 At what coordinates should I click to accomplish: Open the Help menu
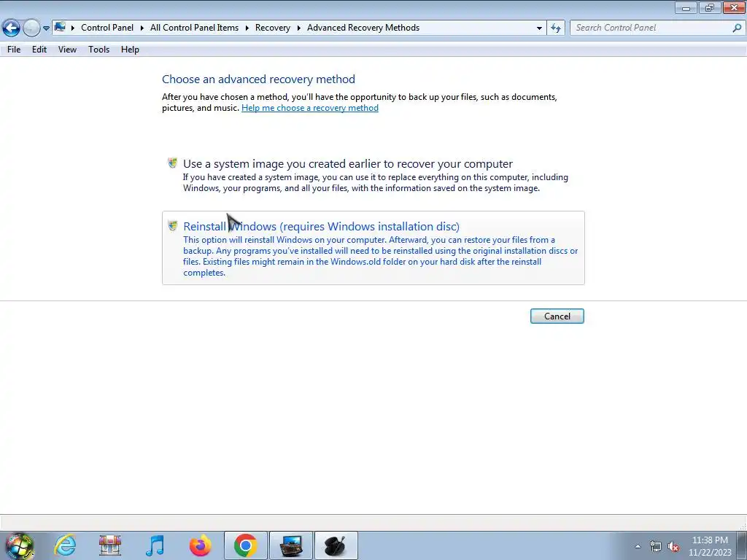point(130,50)
